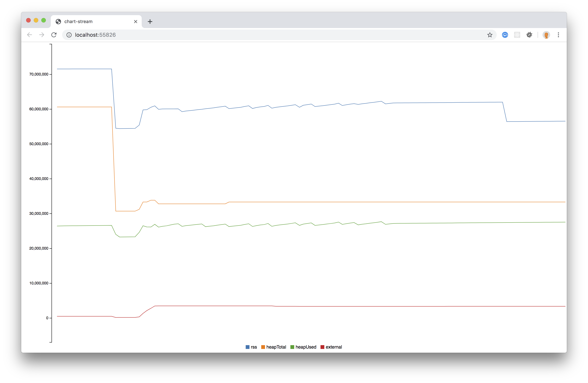
Task: Open the blue cloud extension icon
Action: click(x=505, y=35)
